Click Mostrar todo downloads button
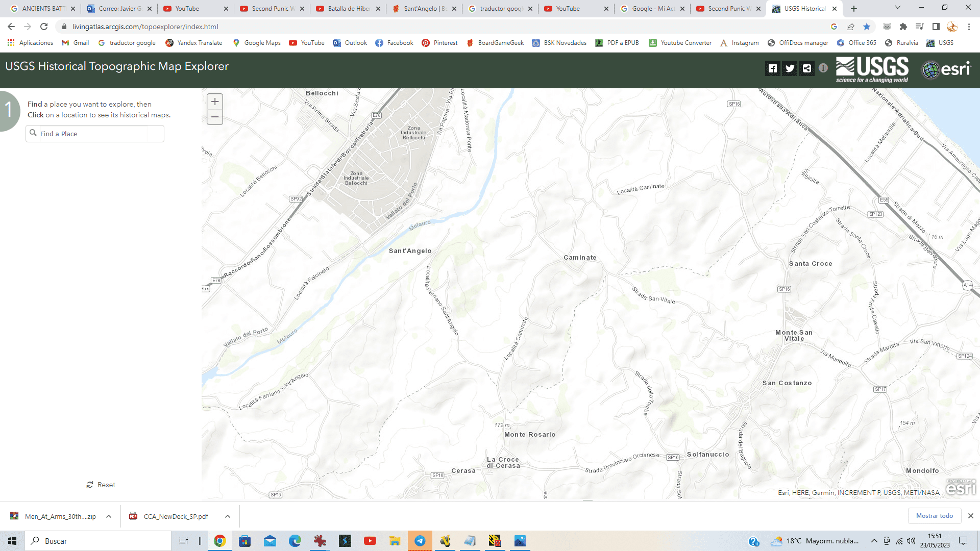The image size is (980, 551). pyautogui.click(x=934, y=516)
